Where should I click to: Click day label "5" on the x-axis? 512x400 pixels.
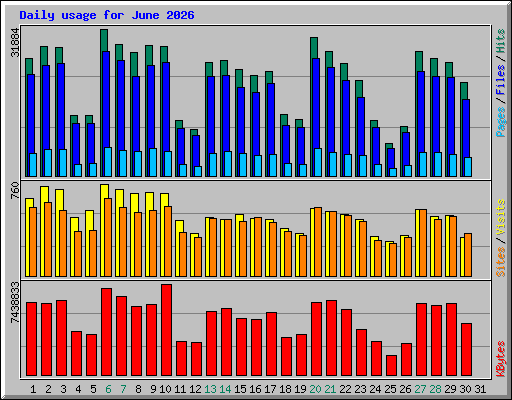pyautogui.click(x=93, y=389)
